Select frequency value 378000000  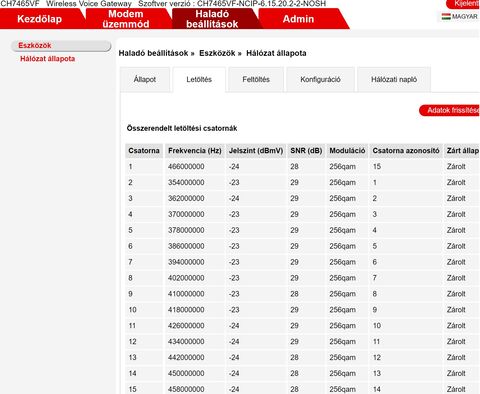[186, 230]
